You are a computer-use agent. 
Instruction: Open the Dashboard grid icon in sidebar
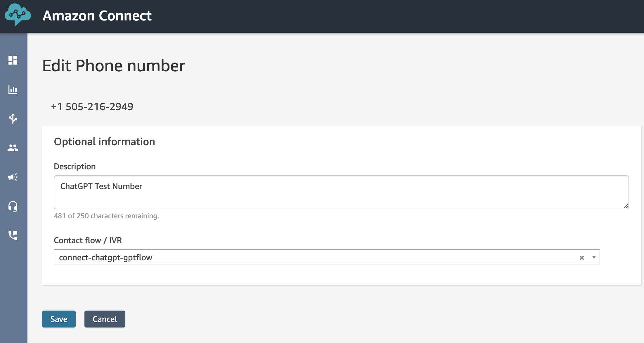click(x=13, y=60)
